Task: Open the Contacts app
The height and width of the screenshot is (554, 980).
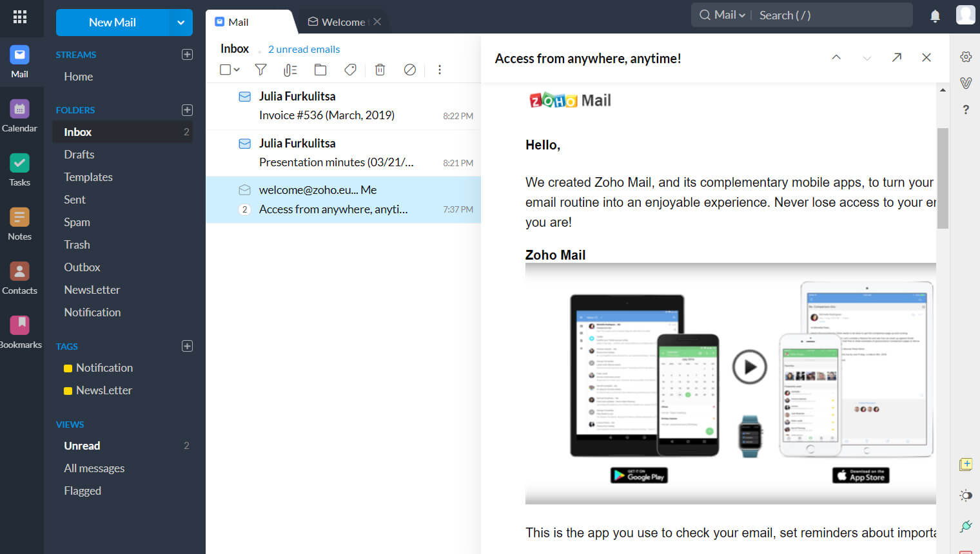Action: click(x=19, y=278)
